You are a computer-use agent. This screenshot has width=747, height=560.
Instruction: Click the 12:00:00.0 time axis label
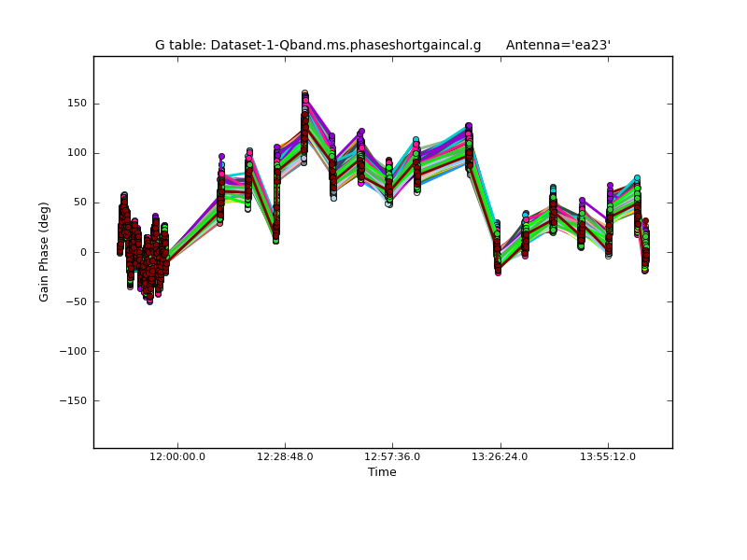(177, 456)
